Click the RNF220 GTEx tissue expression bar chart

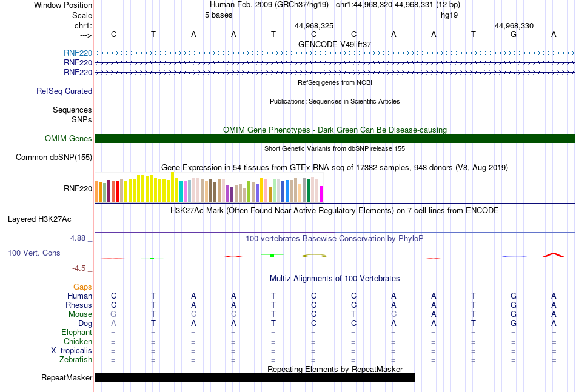click(209, 188)
